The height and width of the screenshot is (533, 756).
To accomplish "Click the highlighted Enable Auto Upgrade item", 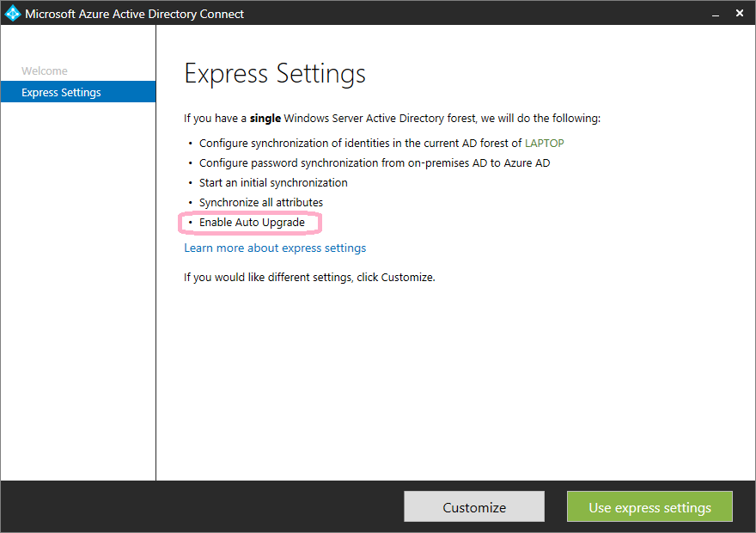I will 253,222.
